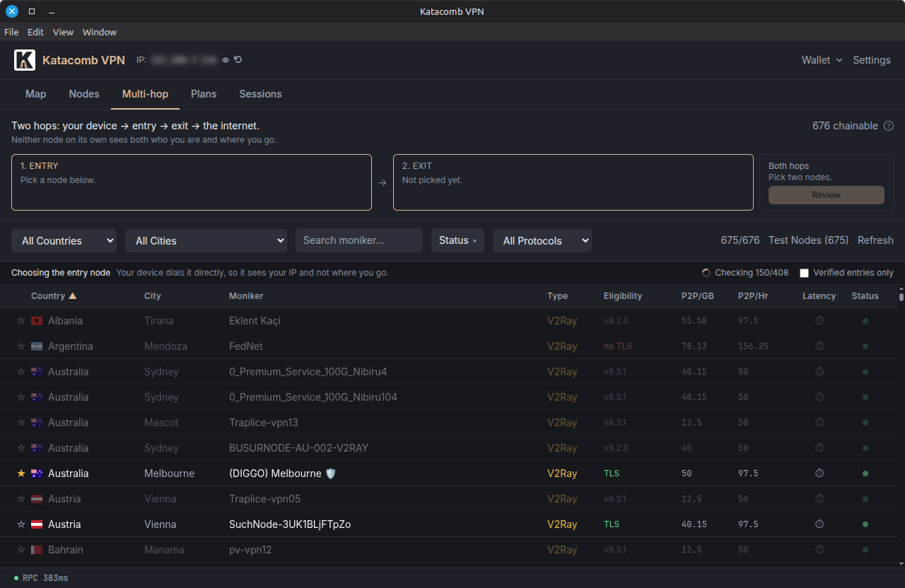Screen dimensions: 905x588
Task: Enable Verified entries only checkbox
Action: point(804,273)
